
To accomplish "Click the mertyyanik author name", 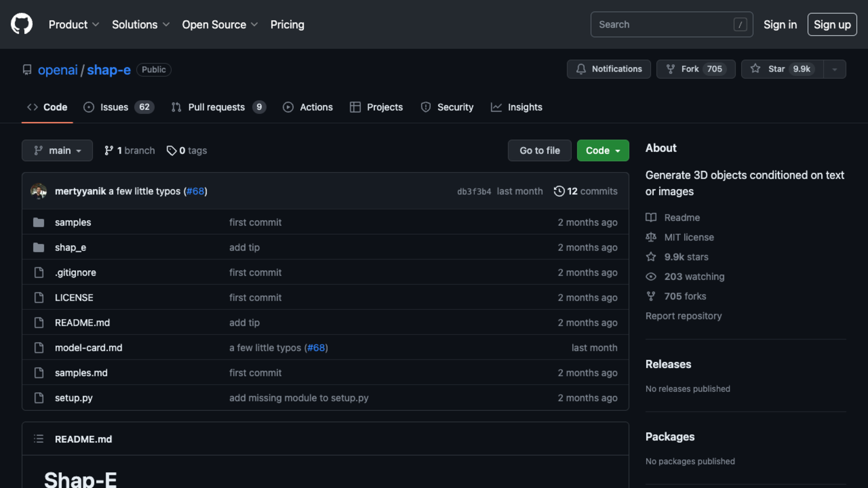I will point(80,191).
